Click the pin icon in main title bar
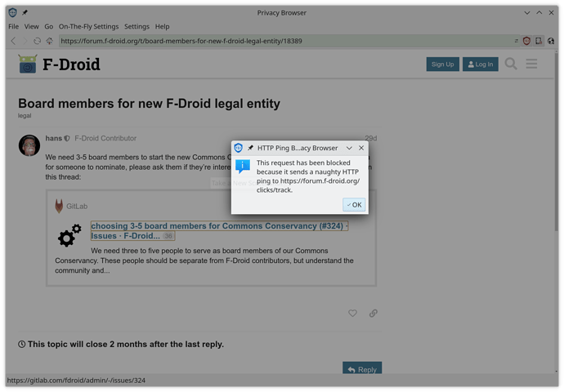 (x=25, y=12)
